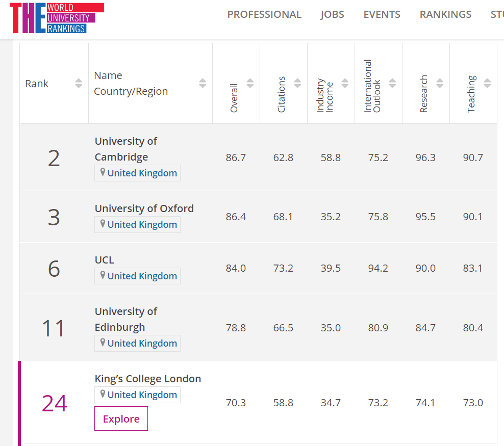Sort by Research score arrows

(x=440, y=83)
